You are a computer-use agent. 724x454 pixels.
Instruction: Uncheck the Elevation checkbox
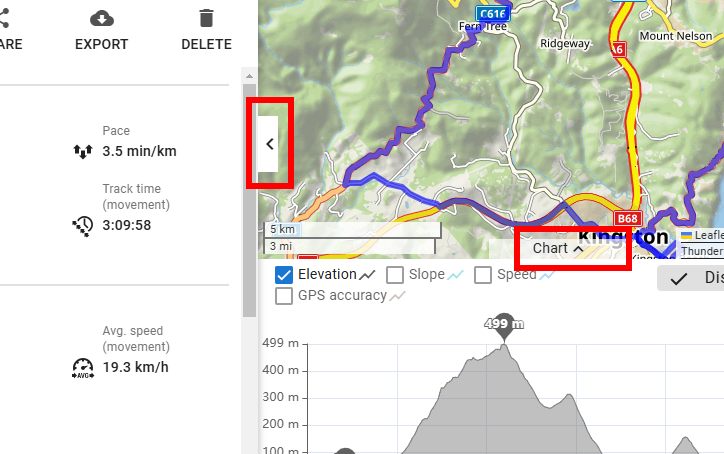click(283, 274)
